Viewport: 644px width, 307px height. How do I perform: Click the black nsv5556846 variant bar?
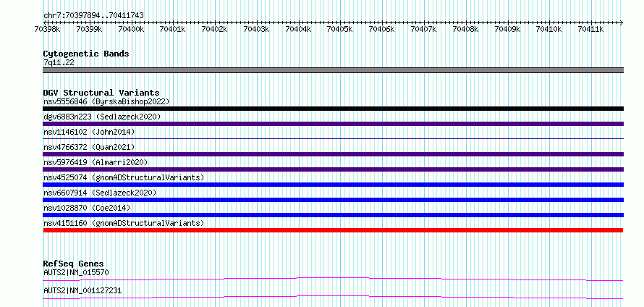tap(333, 109)
